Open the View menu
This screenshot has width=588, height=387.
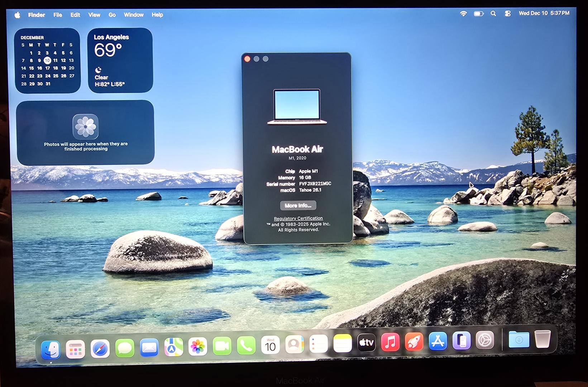click(x=94, y=15)
